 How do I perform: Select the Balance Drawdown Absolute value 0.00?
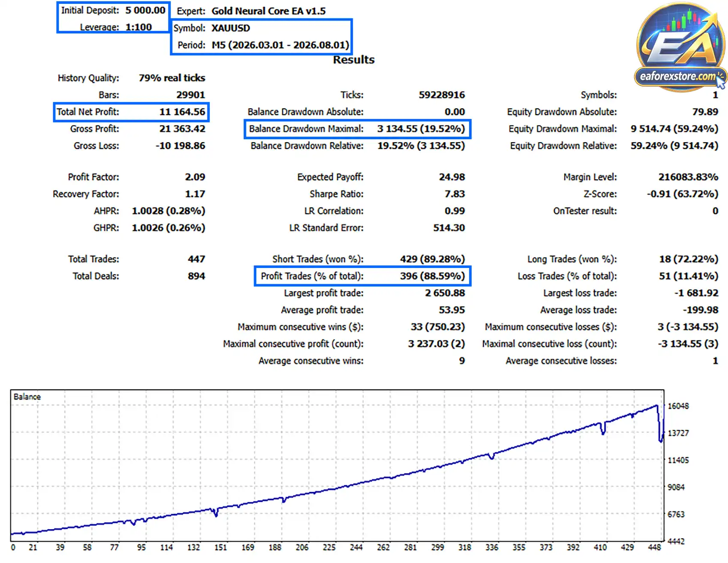point(455,112)
